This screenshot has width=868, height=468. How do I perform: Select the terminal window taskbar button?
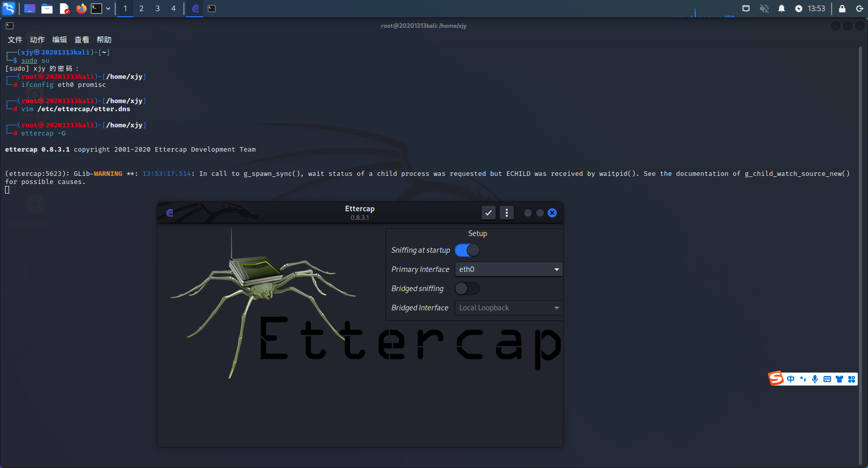pyautogui.click(x=212, y=9)
